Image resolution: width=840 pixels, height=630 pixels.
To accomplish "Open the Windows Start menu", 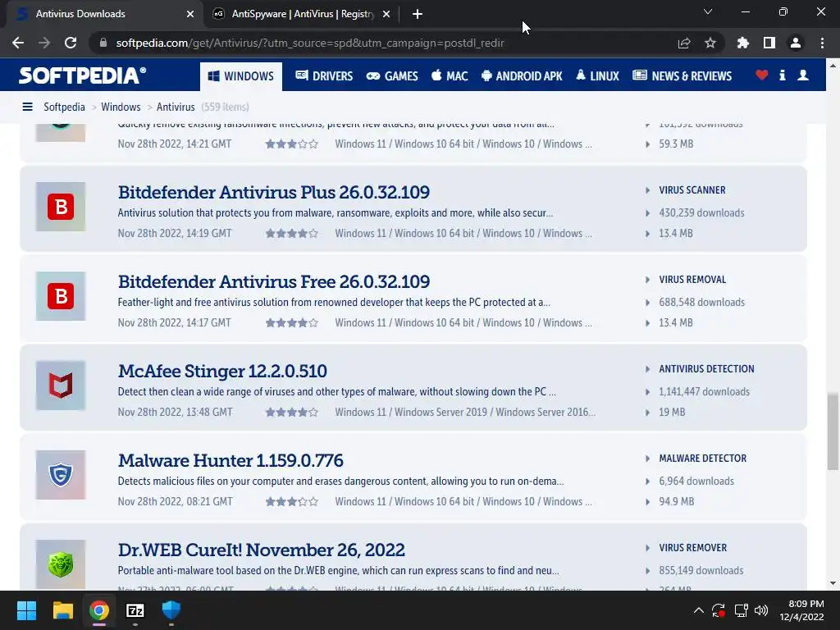I will click(x=26, y=610).
